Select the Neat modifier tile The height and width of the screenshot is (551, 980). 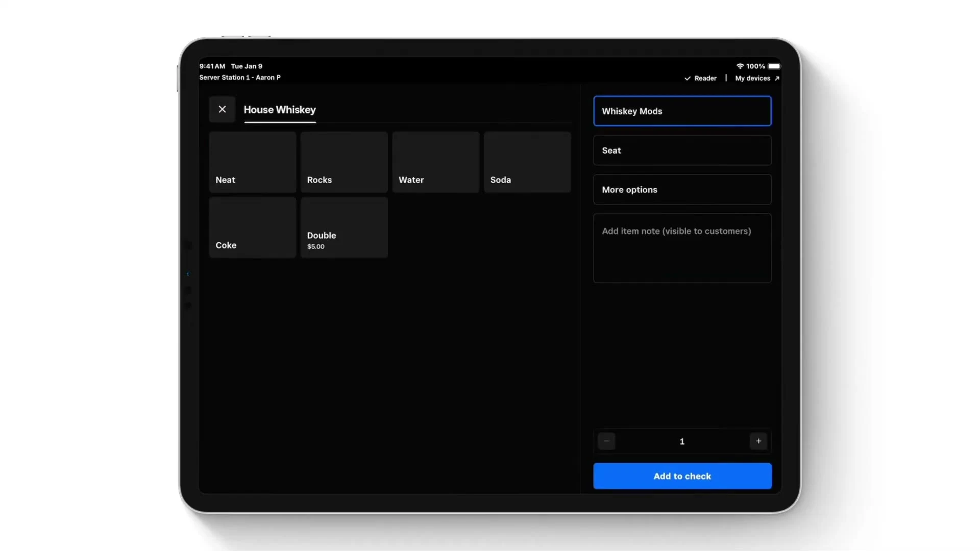pos(253,162)
